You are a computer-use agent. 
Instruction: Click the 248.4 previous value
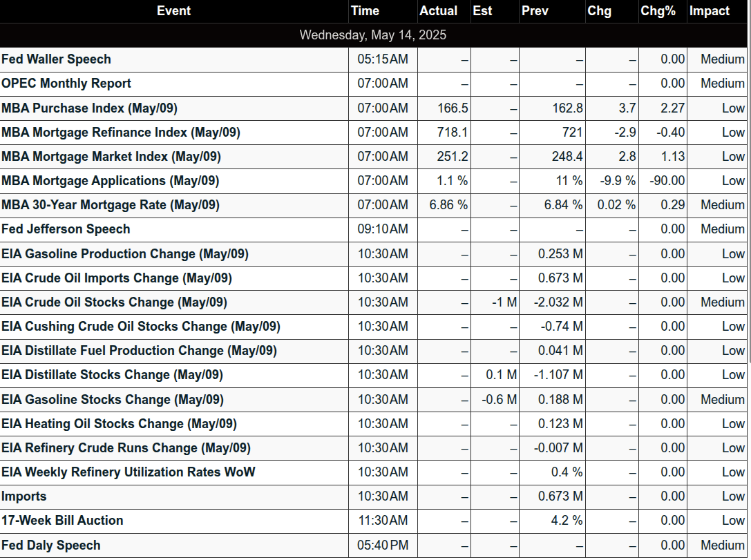(567, 157)
